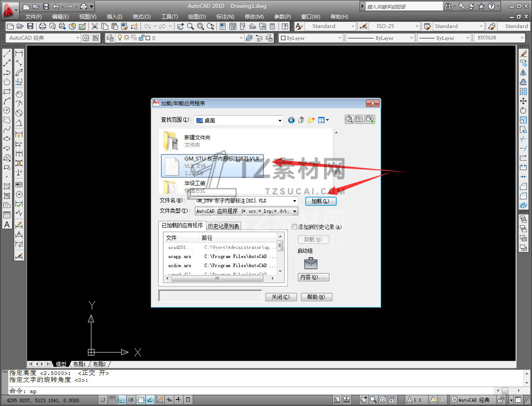Viewport: 532px width, 406px height.
Task: Click the workspace settings gear icon in toolbar
Action: click(x=86, y=38)
